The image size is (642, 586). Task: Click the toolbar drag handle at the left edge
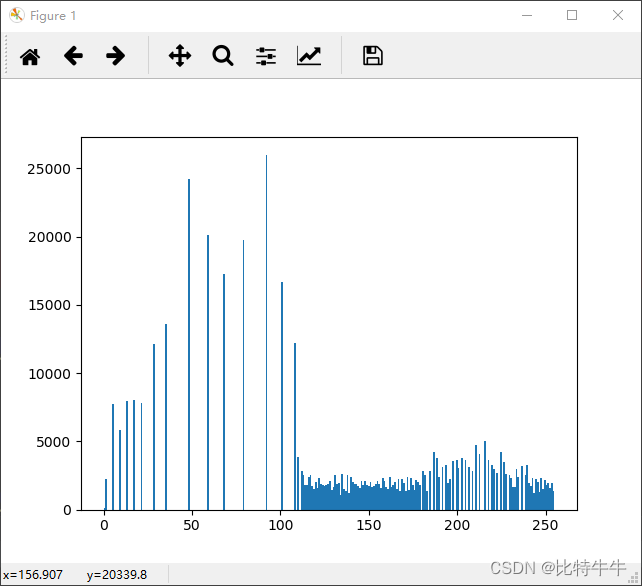(6, 55)
